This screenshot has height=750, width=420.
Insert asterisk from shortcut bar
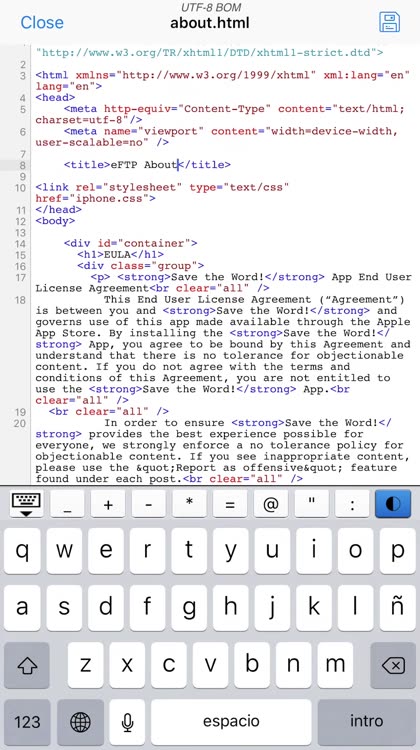click(189, 504)
